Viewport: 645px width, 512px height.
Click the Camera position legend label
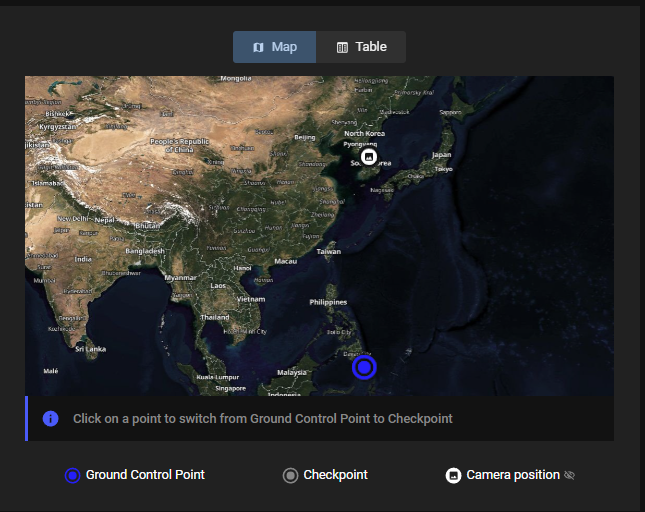click(513, 475)
